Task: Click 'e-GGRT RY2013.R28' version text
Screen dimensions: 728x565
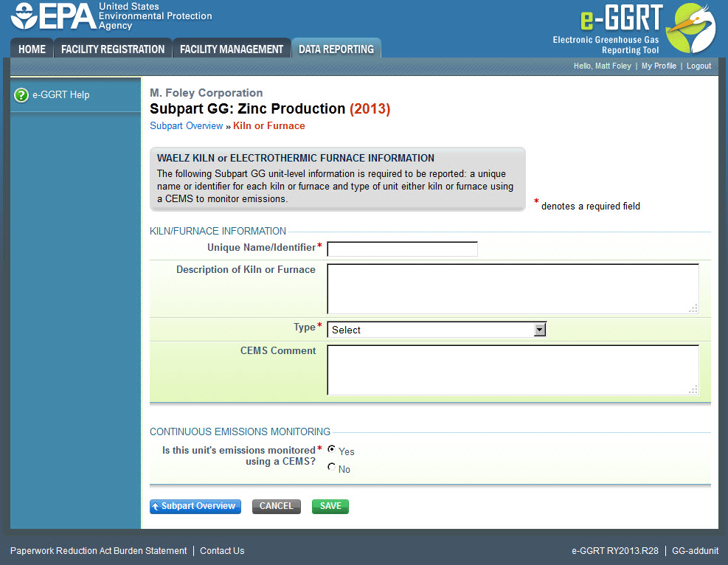Action: point(614,550)
